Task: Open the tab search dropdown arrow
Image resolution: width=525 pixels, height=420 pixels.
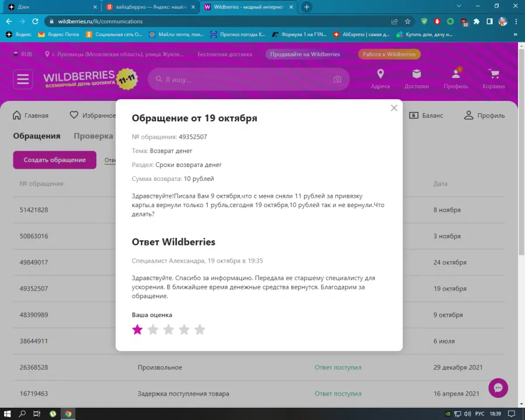Action: [x=459, y=6]
